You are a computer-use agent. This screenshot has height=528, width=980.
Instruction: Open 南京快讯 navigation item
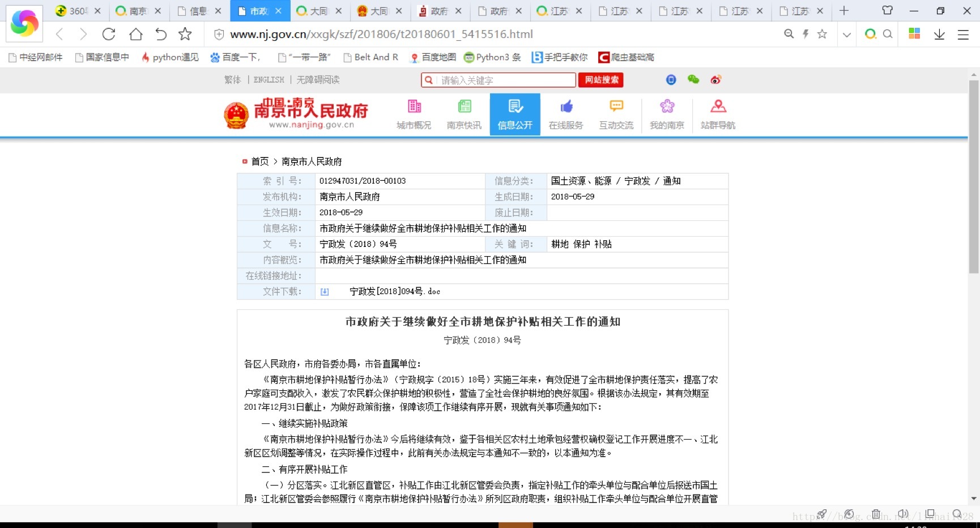point(465,115)
